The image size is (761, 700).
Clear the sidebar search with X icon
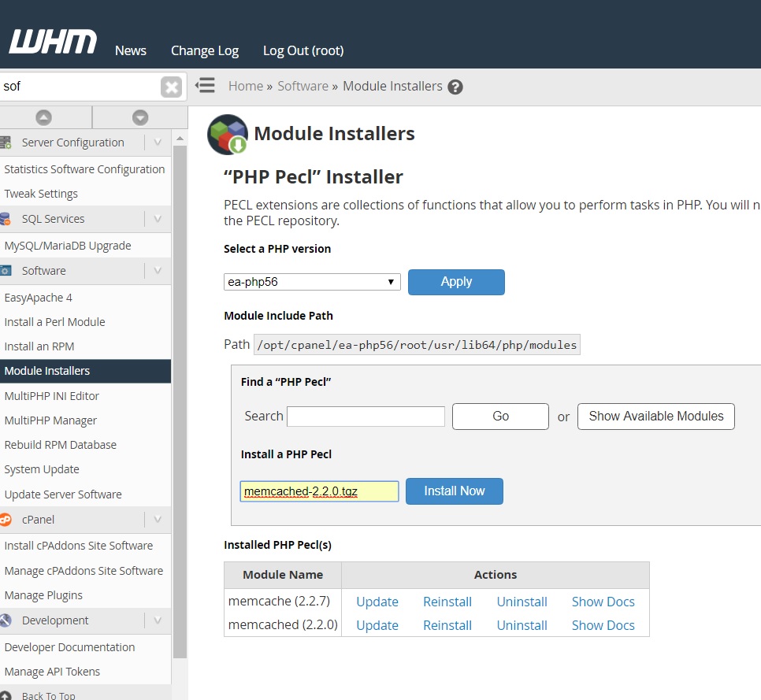click(x=171, y=87)
